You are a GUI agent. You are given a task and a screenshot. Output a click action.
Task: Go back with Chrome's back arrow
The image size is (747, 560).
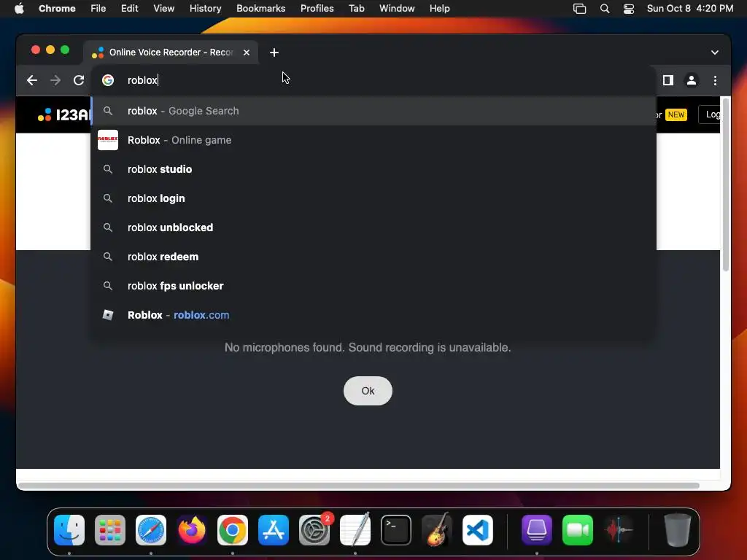pos(32,80)
